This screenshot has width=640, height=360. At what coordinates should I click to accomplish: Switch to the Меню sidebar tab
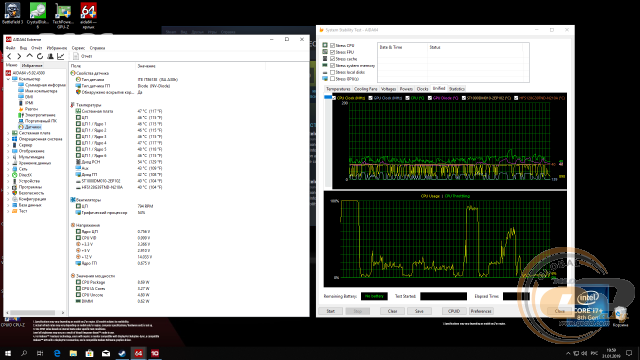tap(11, 65)
